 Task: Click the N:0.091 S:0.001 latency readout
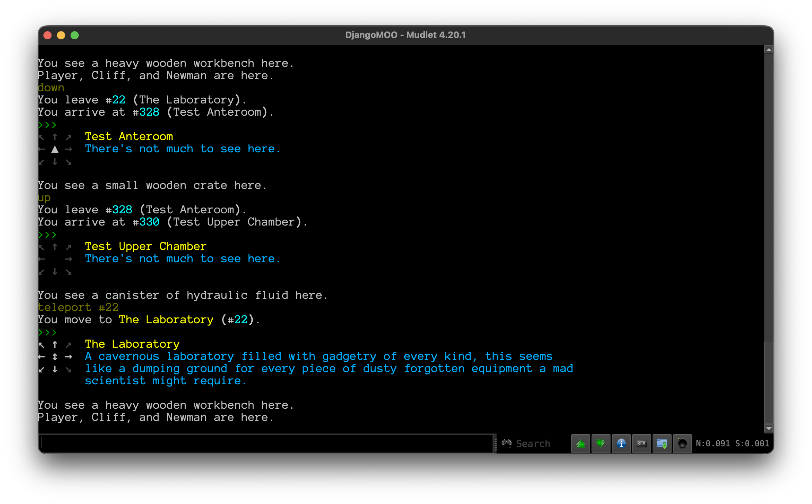point(732,443)
